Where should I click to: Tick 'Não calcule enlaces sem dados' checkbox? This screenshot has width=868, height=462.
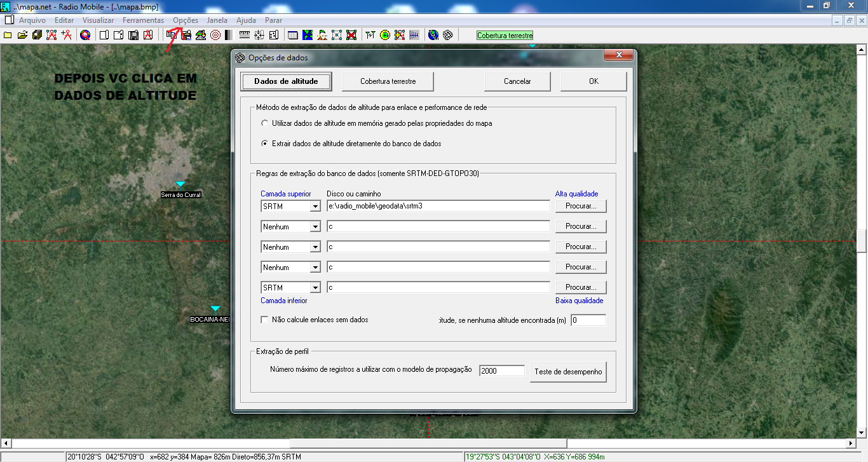(265, 320)
